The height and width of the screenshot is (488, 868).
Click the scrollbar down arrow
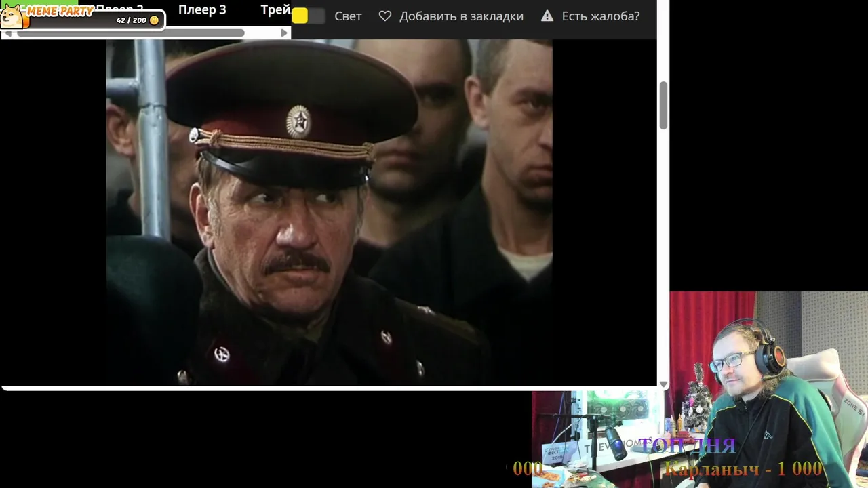[663, 384]
